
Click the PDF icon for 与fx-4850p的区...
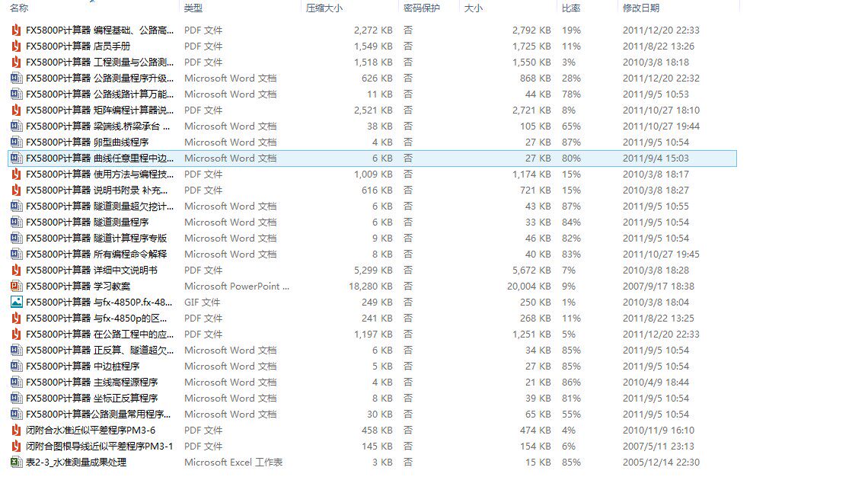click(17, 319)
